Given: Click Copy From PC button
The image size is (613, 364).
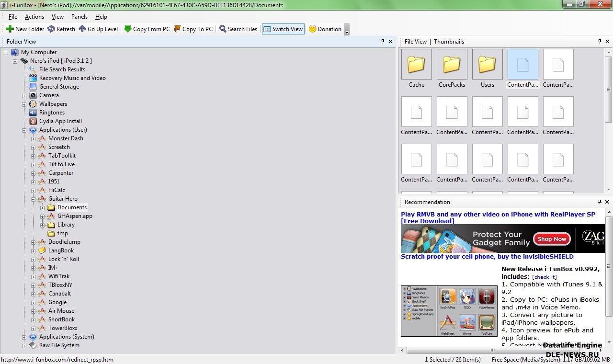Looking at the screenshot, I should coord(147,29).
